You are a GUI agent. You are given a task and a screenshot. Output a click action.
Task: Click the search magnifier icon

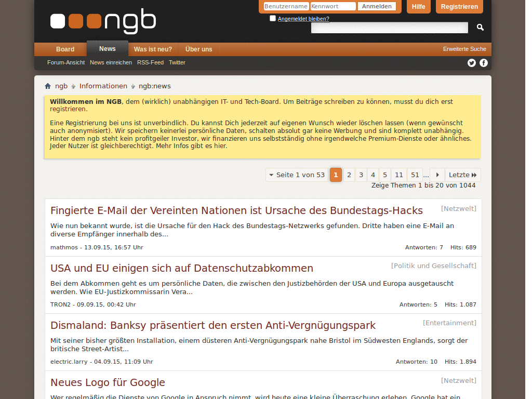(x=479, y=27)
